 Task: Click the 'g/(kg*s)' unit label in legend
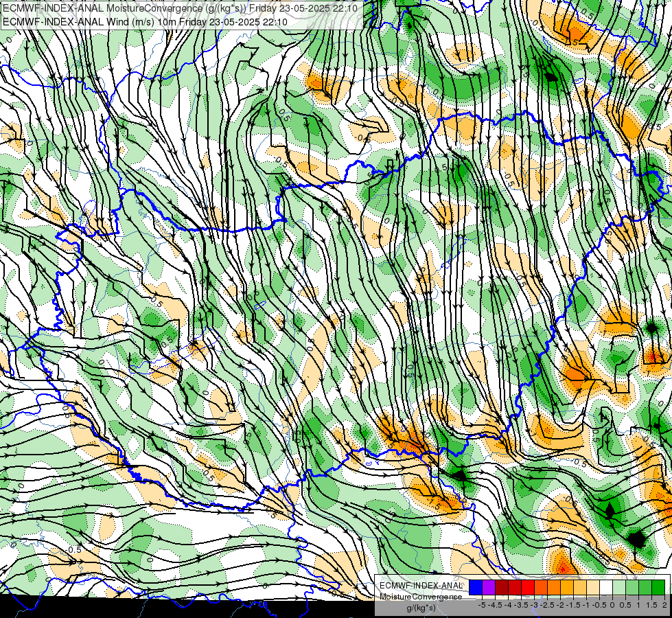pos(421,608)
